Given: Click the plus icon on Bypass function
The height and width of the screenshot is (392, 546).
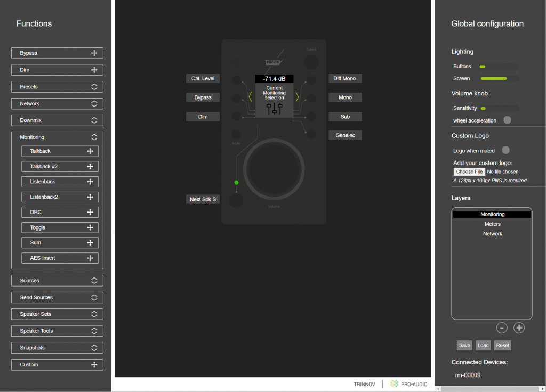Looking at the screenshot, I should click(94, 53).
